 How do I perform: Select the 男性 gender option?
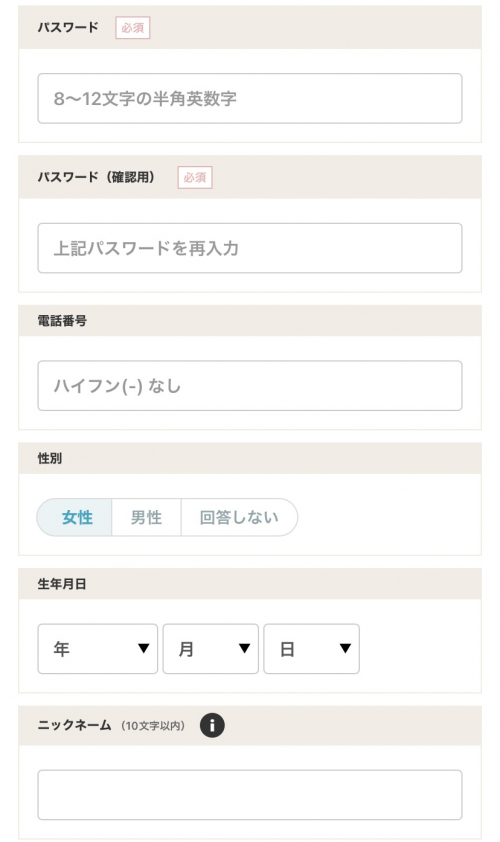coord(146,517)
